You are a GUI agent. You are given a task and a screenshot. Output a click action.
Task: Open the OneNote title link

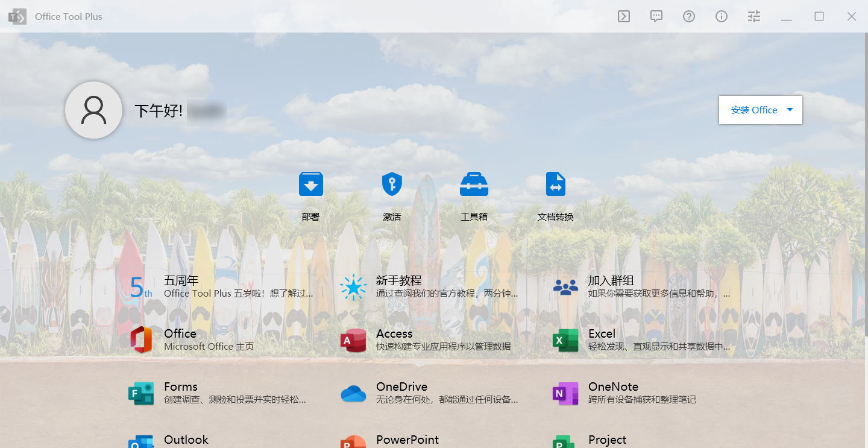(x=613, y=386)
